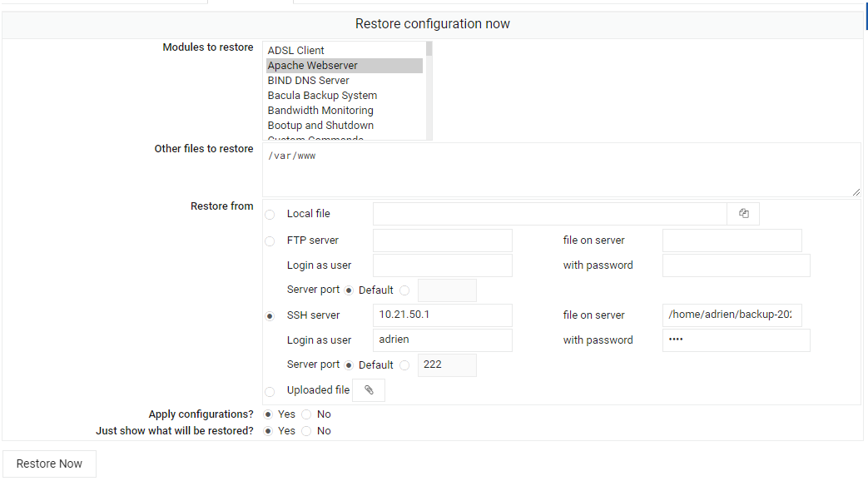Click the modules list scrollbar
This screenshot has width=868, height=481.
pyautogui.click(x=429, y=92)
